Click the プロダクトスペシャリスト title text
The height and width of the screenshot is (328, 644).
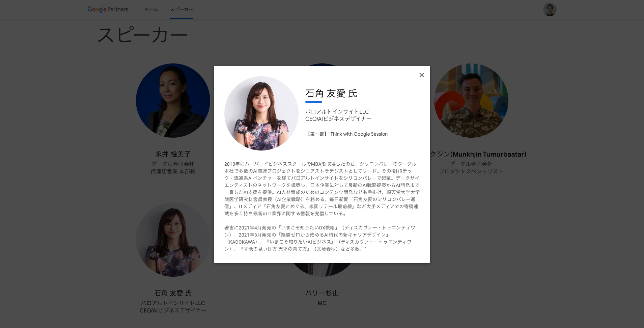point(471,171)
